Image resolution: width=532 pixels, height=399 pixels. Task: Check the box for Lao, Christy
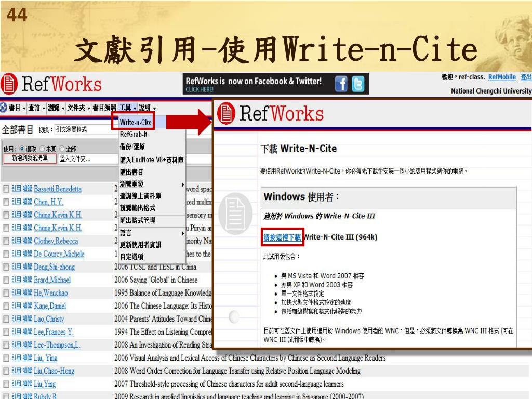coord(6,319)
